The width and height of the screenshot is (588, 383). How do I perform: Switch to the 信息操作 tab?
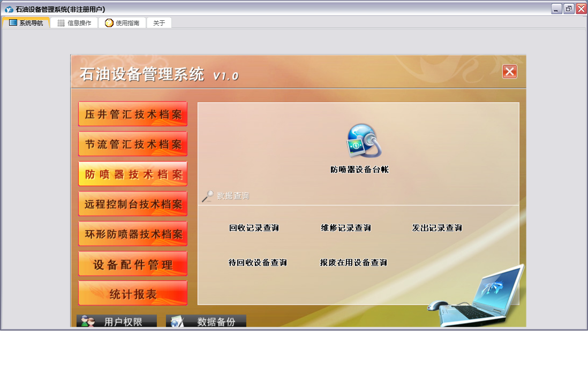point(74,23)
